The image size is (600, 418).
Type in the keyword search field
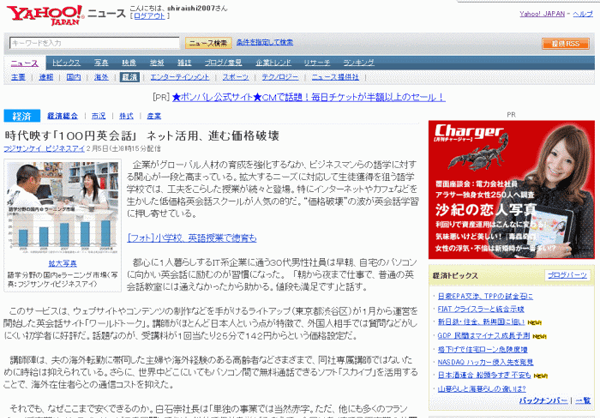click(94, 43)
